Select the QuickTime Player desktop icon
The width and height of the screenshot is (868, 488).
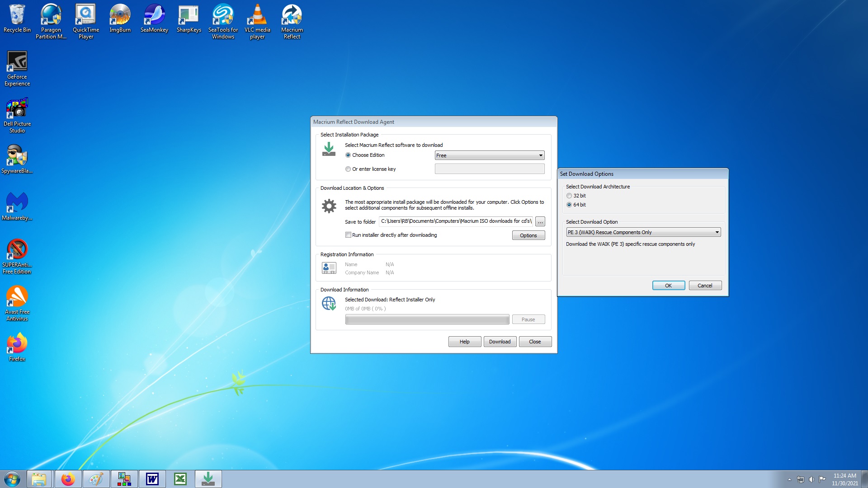(85, 22)
